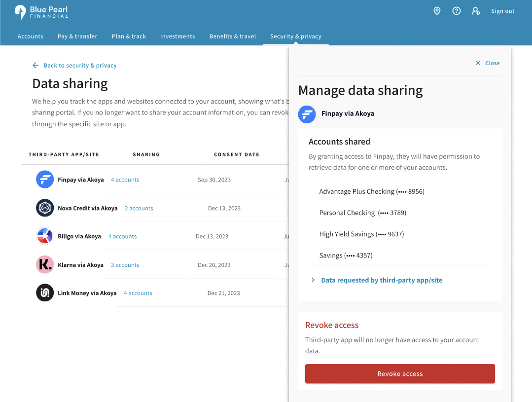Select the Billgo via Akoya name
This screenshot has height=402, width=532.
(x=79, y=236)
